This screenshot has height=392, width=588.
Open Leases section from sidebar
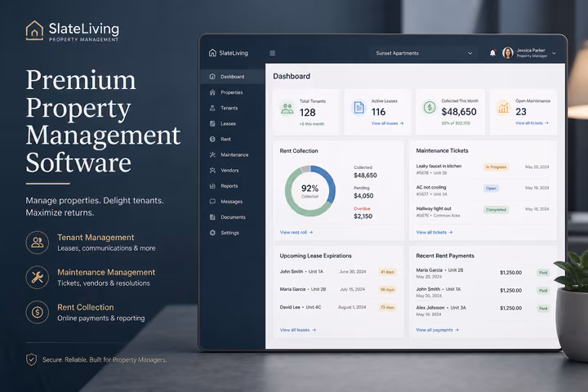[228, 124]
